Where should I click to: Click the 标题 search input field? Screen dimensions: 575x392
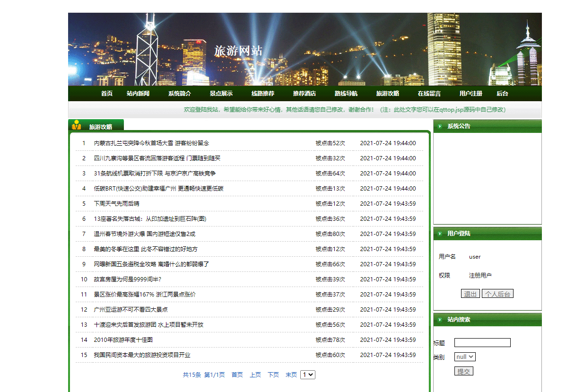point(482,342)
